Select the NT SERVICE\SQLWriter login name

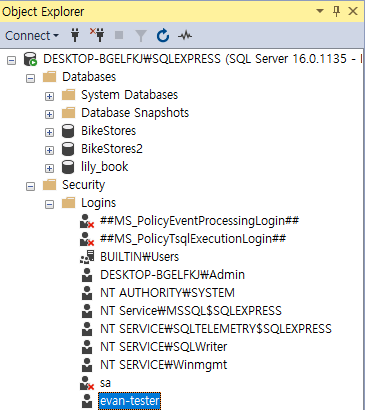pos(164,347)
